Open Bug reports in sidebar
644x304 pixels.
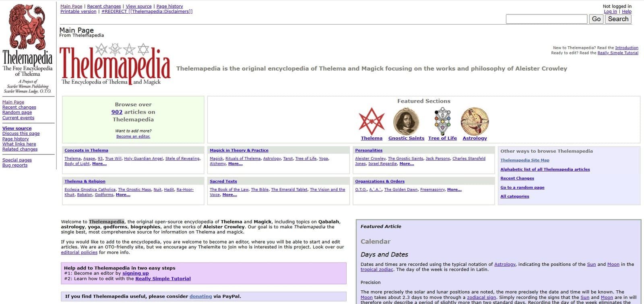tap(15, 165)
